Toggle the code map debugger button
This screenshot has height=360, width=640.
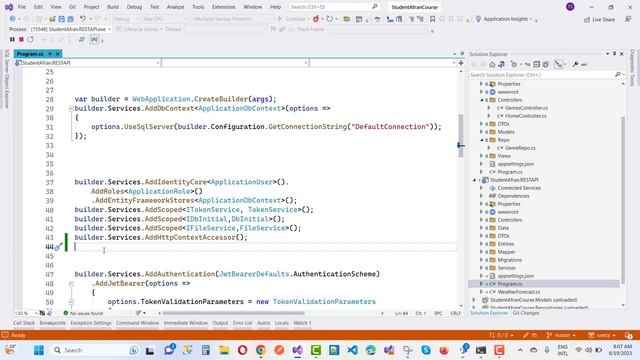coord(95,39)
